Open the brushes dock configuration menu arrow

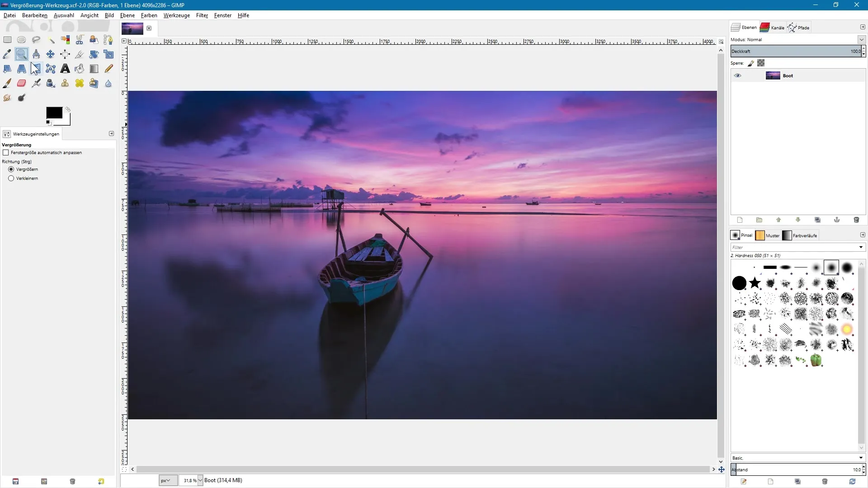(x=862, y=235)
